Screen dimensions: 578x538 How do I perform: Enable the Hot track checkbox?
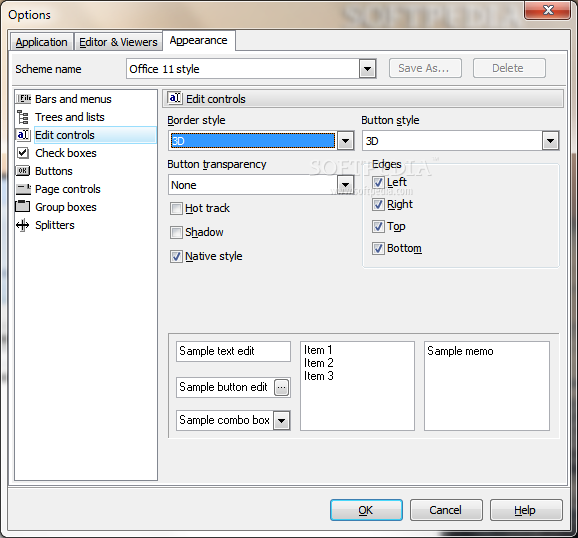[176, 208]
